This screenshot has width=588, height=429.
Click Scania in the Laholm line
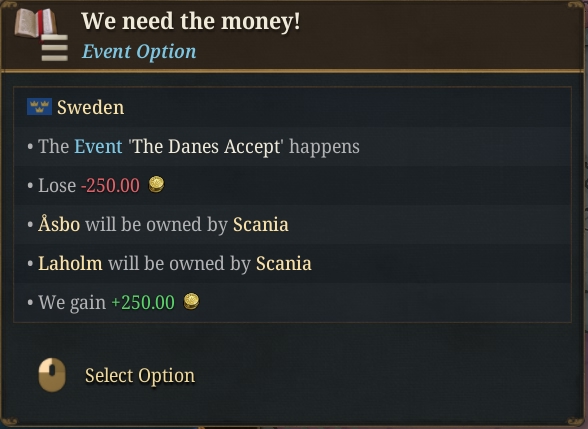tap(284, 263)
